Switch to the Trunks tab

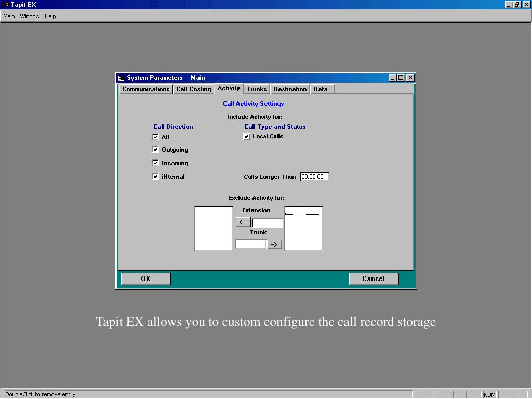pyautogui.click(x=257, y=89)
